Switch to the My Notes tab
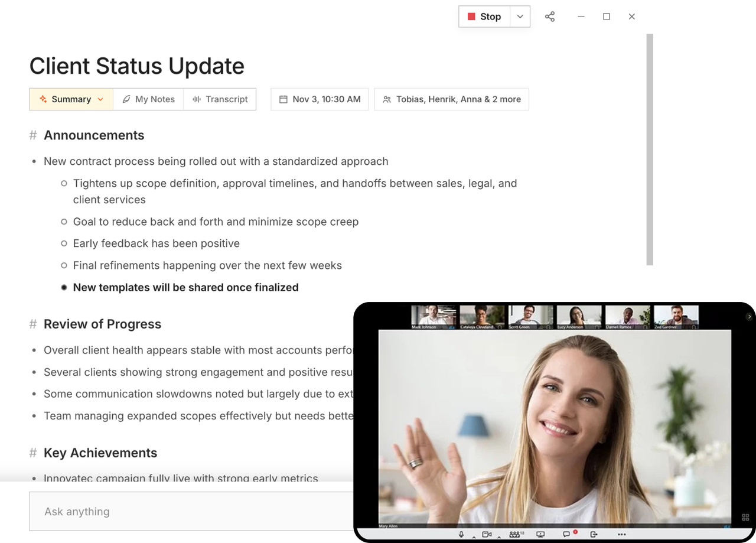Image resolution: width=756 pixels, height=543 pixels. click(x=148, y=99)
